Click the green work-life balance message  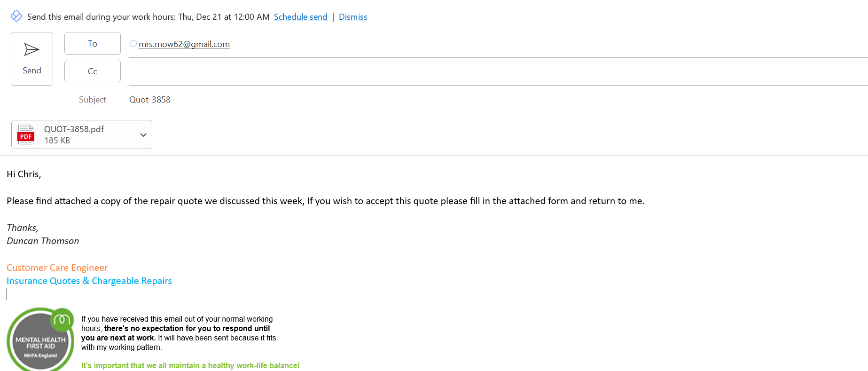[190, 366]
